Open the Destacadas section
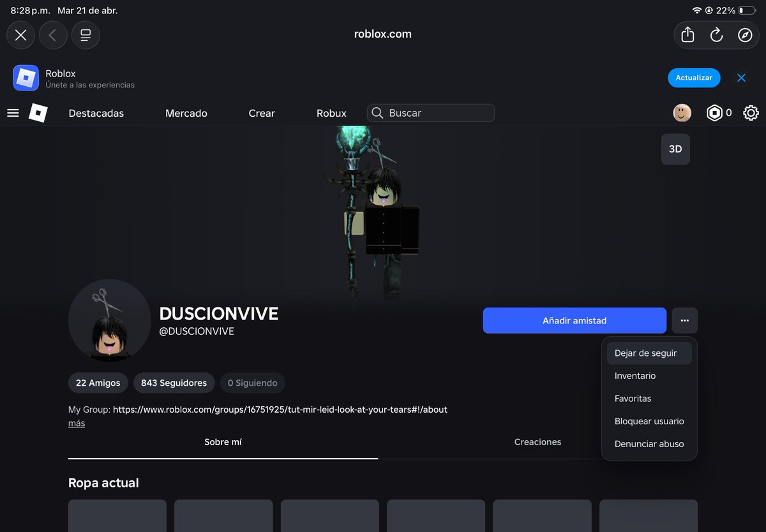The width and height of the screenshot is (766, 532). [x=96, y=113]
